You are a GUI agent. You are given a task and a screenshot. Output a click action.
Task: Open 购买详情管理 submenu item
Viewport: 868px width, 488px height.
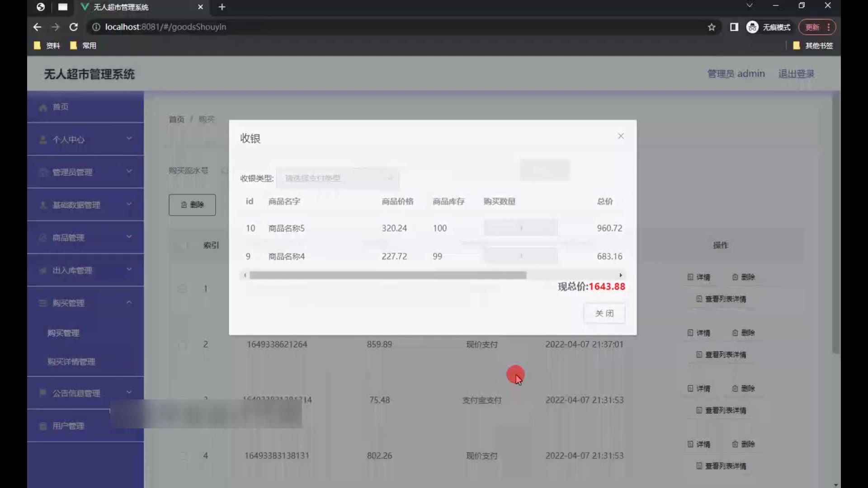[x=71, y=361]
